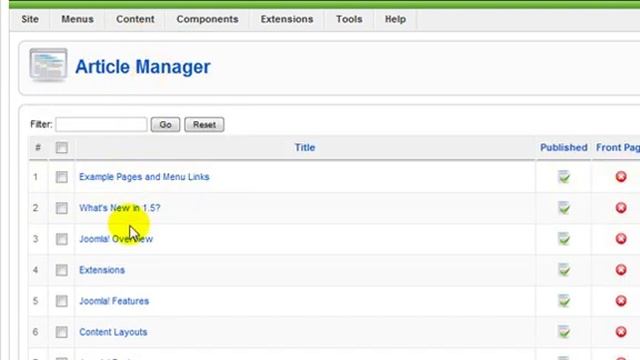640x360 pixels.
Task: Check the box for Example Pages and Menu Links
Action: click(62, 177)
